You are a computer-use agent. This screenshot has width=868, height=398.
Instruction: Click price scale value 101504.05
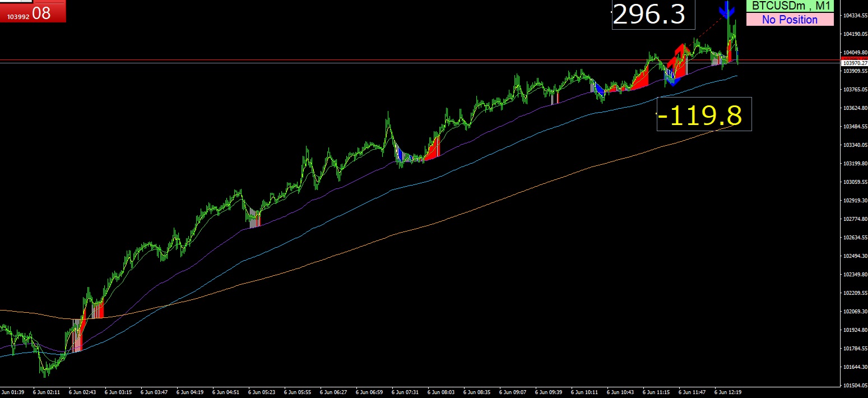click(855, 385)
